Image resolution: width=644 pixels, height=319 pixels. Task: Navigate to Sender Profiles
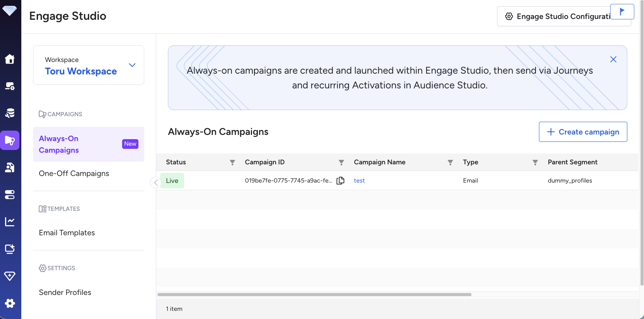click(65, 292)
